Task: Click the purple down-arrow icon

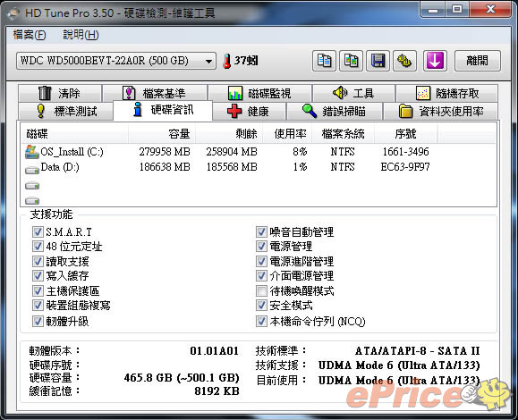Action: [435, 61]
